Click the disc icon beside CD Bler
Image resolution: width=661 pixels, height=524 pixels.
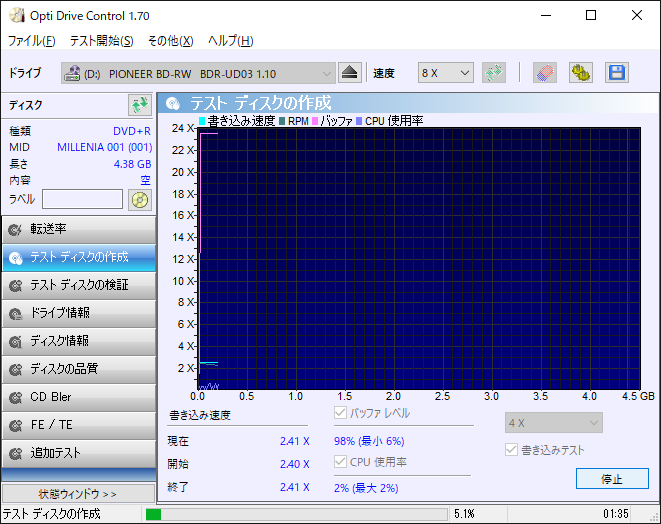tap(16, 398)
